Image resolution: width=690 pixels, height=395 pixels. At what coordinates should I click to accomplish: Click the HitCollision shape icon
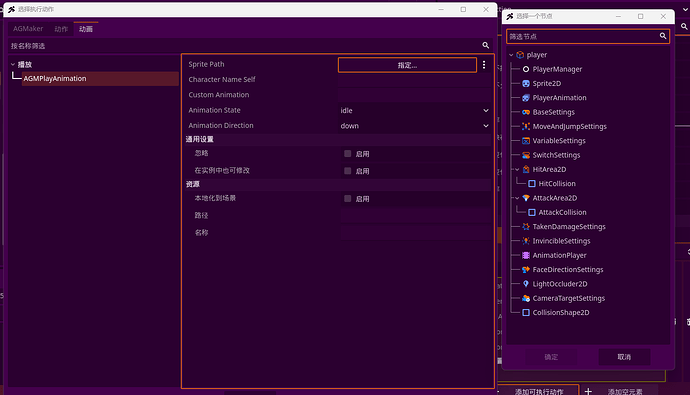532,183
